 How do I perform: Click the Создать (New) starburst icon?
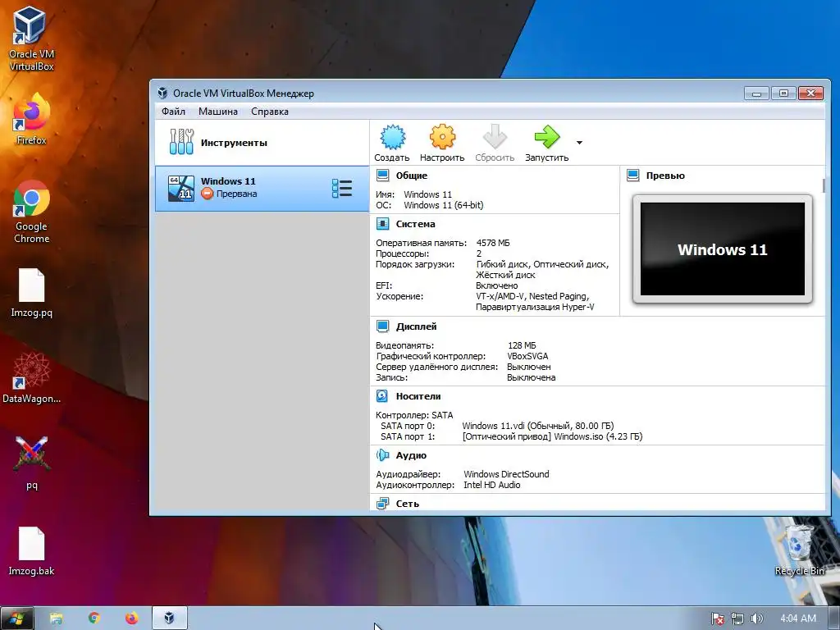pos(393,137)
